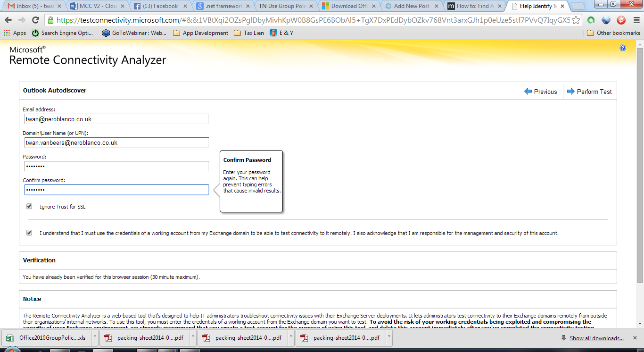Close the MCC V2 tab
The image size is (644, 352).
tap(123, 6)
